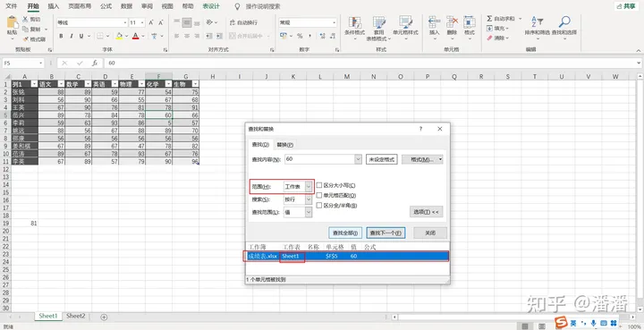Switch to the Sheet2 worksheet tab
The width and height of the screenshot is (644, 330).
[x=76, y=316]
